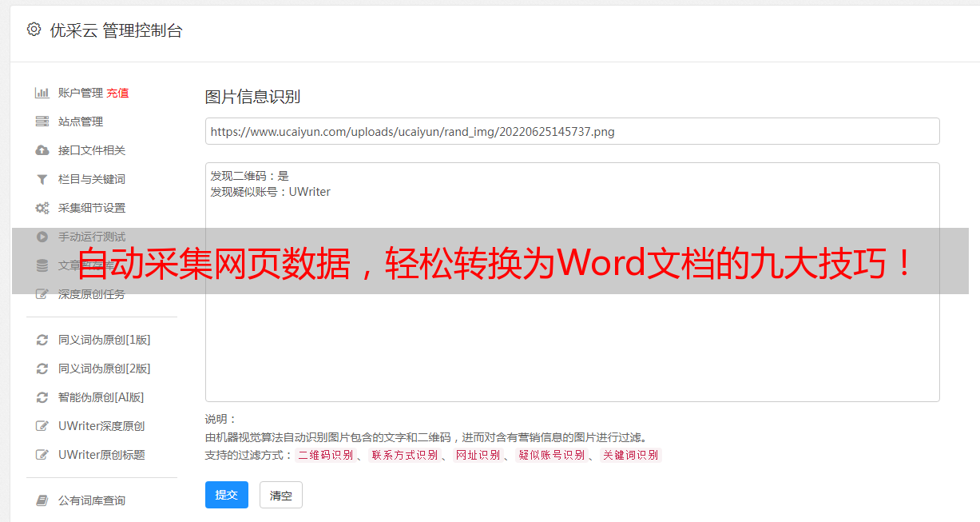Image resolution: width=980 pixels, height=522 pixels.
Task: Click the 图片信息识别 heading
Action: tap(252, 97)
